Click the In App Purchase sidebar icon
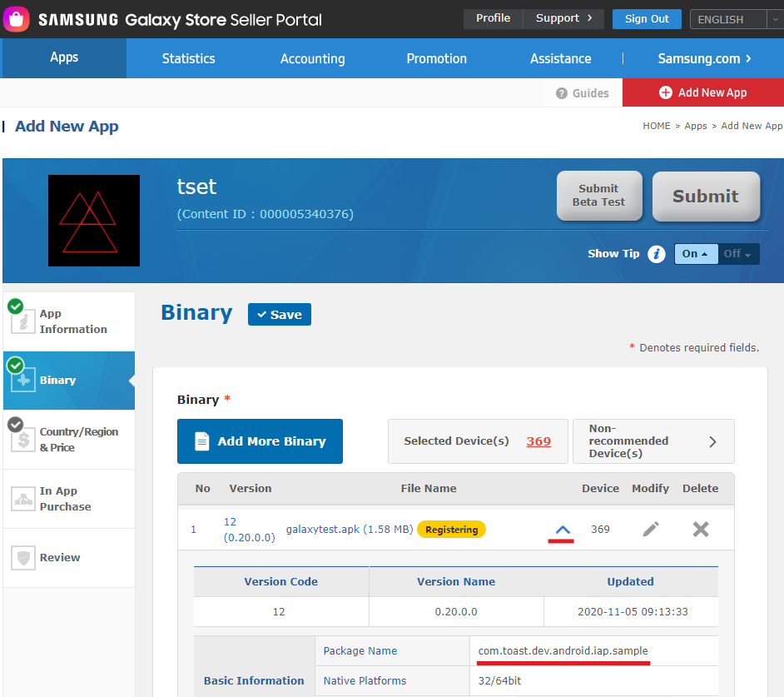The height and width of the screenshot is (697, 784). [x=23, y=498]
